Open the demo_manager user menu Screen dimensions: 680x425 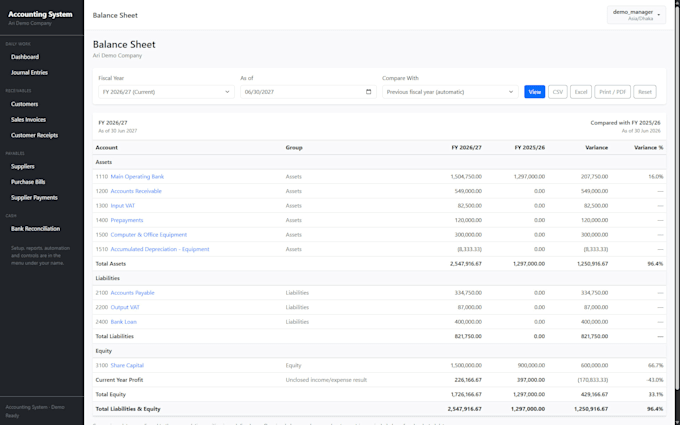636,15
